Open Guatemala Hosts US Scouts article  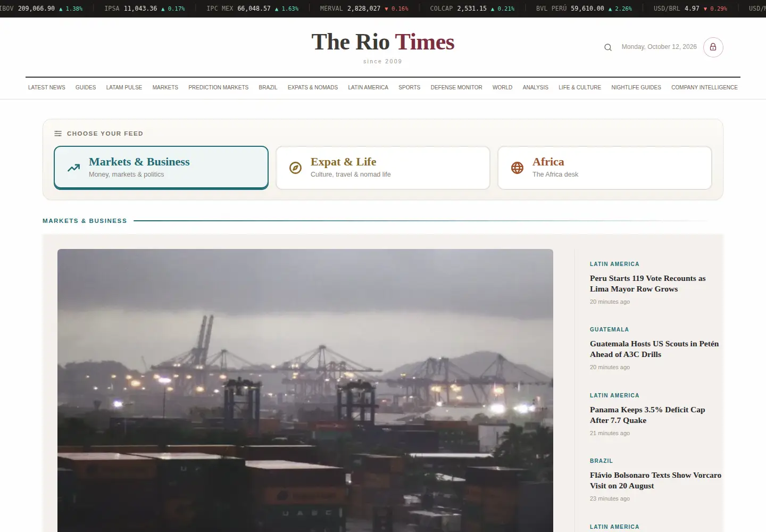pyautogui.click(x=654, y=349)
